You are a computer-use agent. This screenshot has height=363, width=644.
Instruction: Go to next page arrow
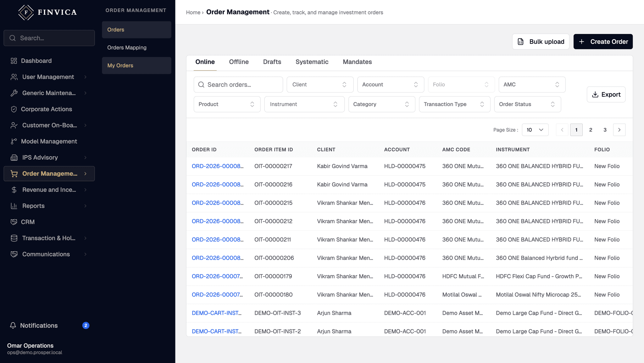pyautogui.click(x=619, y=130)
